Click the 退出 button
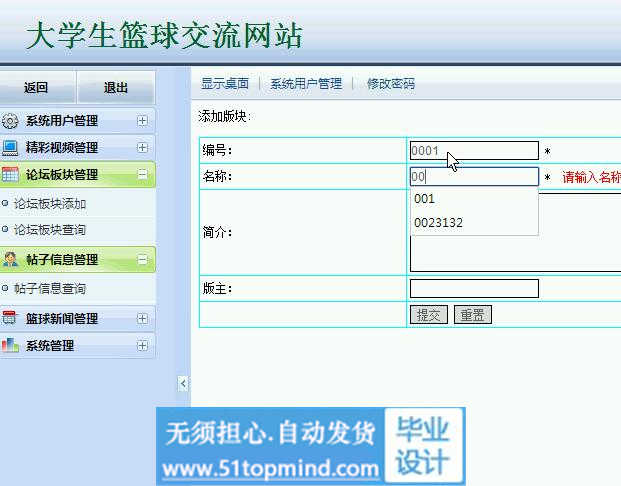 (116, 87)
